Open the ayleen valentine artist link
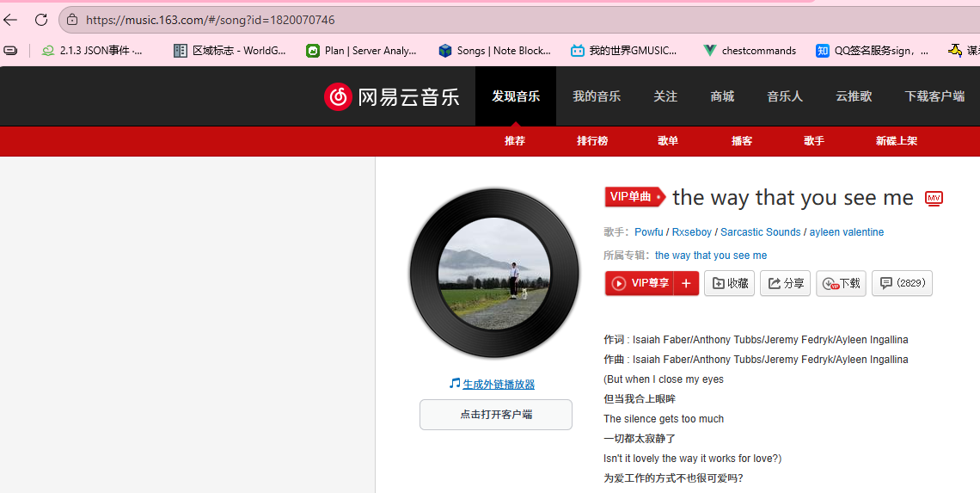The height and width of the screenshot is (493, 980). 846,232
